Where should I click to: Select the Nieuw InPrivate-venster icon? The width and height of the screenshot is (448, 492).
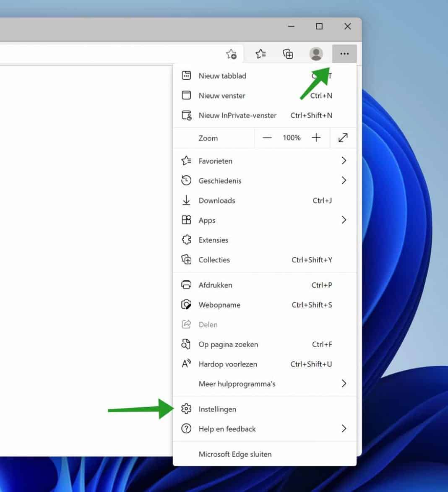[186, 115]
